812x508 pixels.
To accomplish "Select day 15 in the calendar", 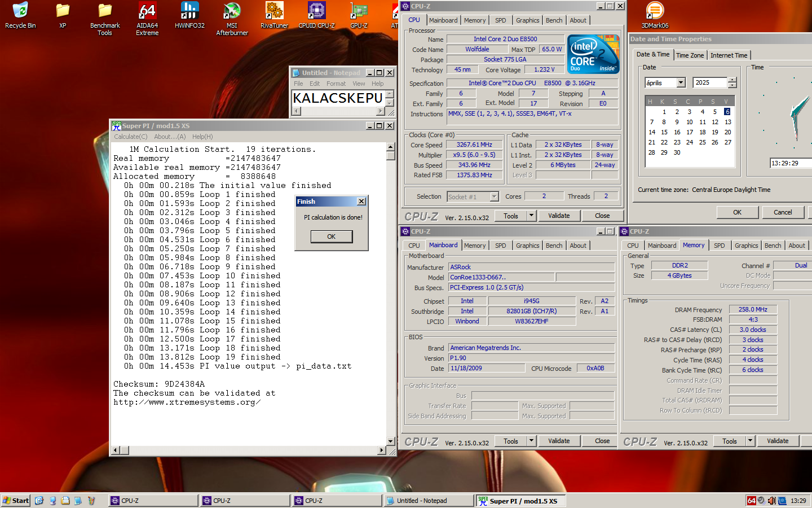I will tap(664, 132).
